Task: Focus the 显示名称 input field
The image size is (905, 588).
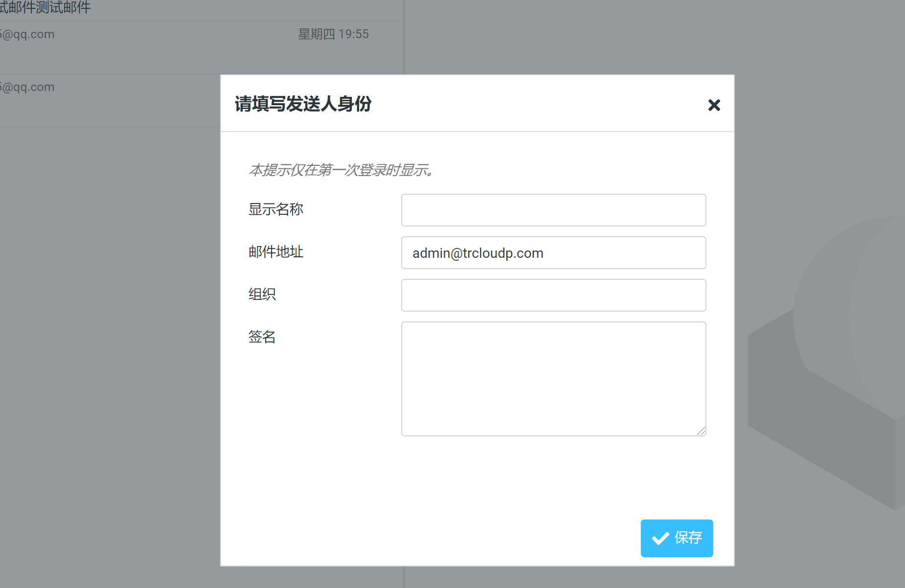Action: tap(553, 210)
